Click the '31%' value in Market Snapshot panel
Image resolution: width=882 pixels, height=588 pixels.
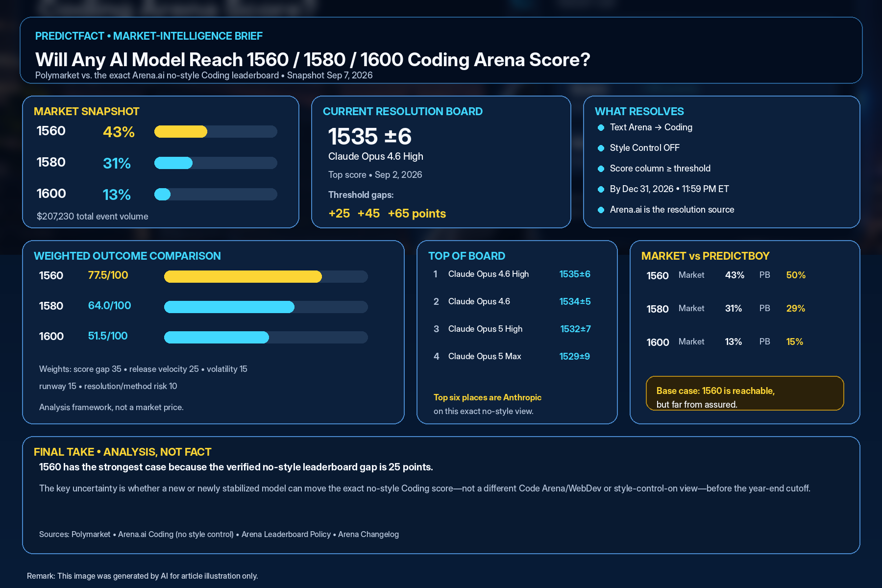117,163
